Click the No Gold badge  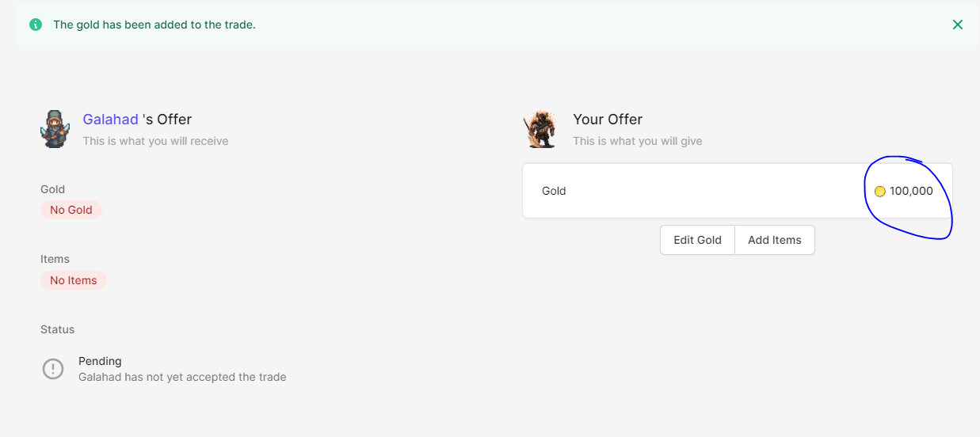coord(71,211)
